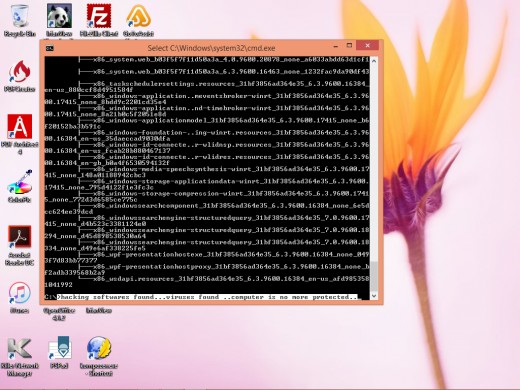Select the IrfanView label below the cmd window
The image size is (520, 390).
(x=99, y=311)
